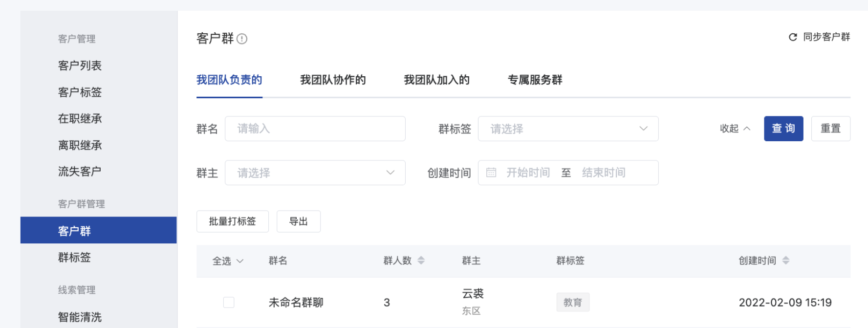Click the 未命名群聊 group name
The height and width of the screenshot is (328, 868).
pyautogui.click(x=296, y=303)
